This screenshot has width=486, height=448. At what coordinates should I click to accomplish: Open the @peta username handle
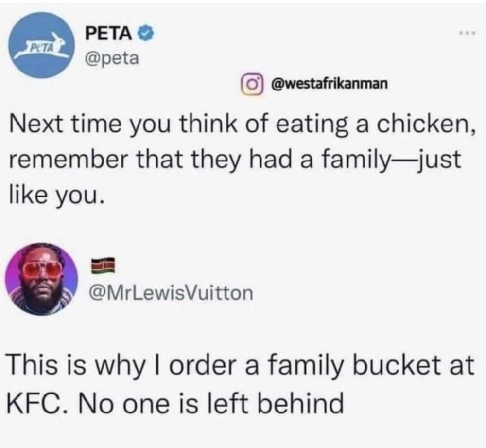tap(112, 58)
